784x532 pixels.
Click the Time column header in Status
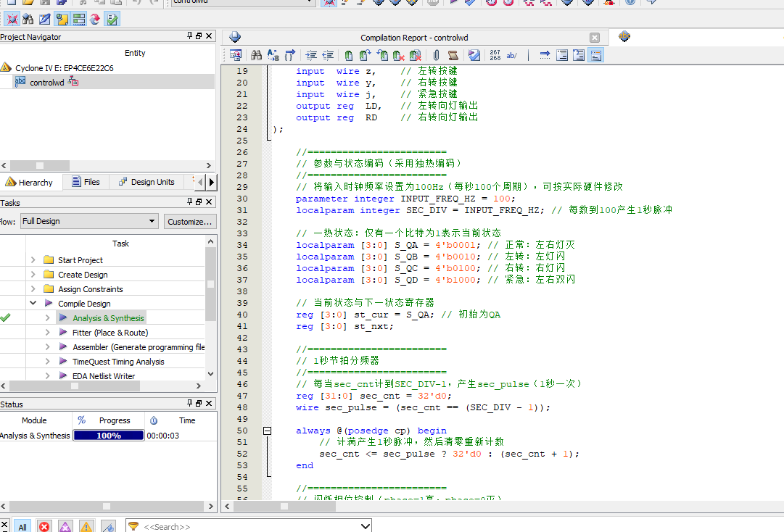187,420
